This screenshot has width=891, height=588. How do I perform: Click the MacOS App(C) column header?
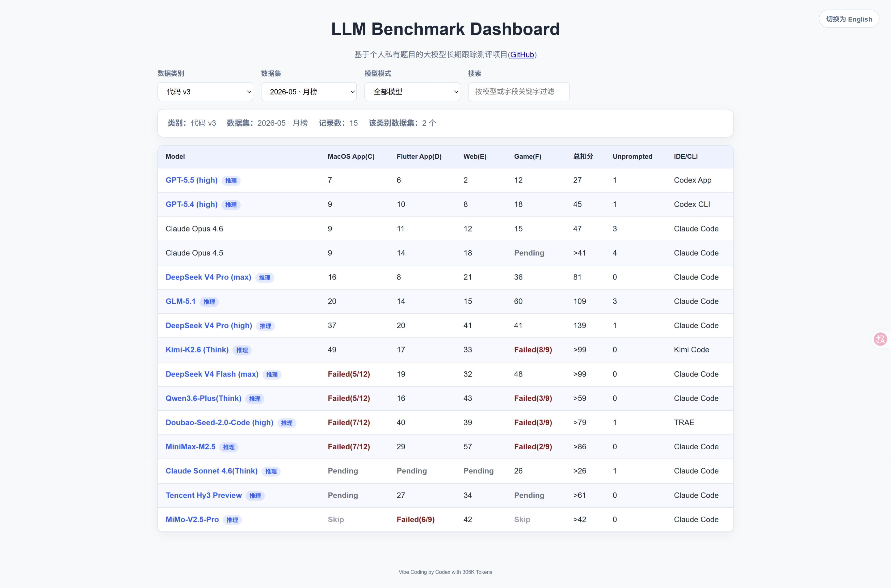click(x=351, y=156)
